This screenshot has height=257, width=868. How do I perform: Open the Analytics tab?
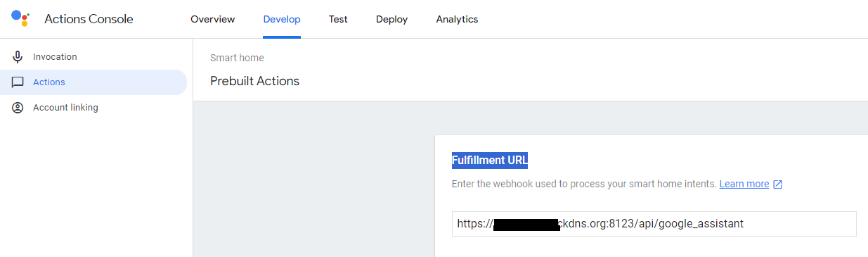coord(457,19)
